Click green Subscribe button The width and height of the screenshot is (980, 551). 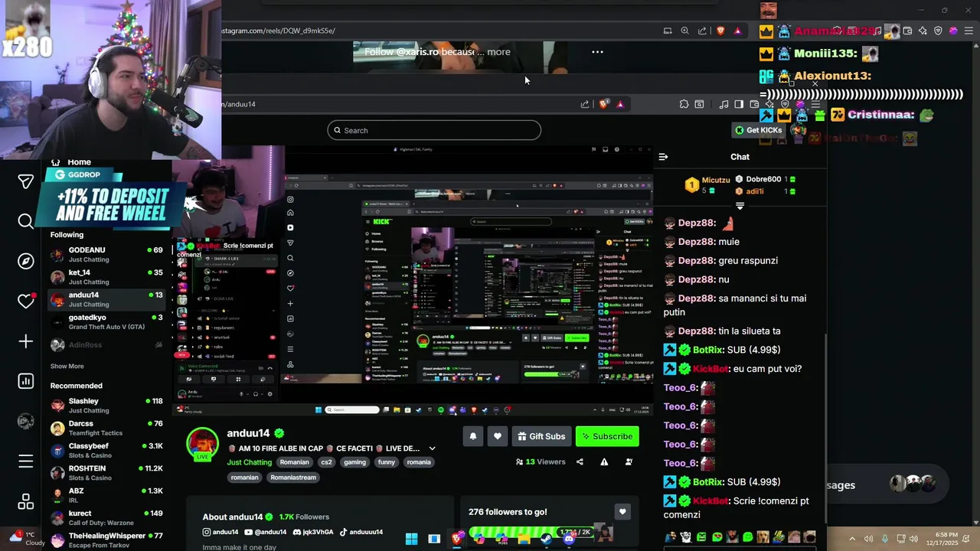coord(607,436)
